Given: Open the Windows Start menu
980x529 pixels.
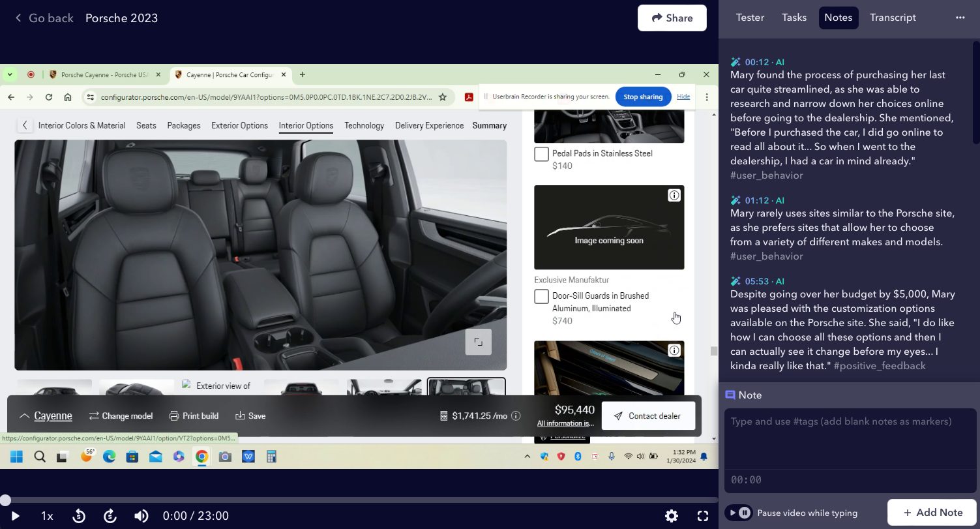Looking at the screenshot, I should point(16,457).
